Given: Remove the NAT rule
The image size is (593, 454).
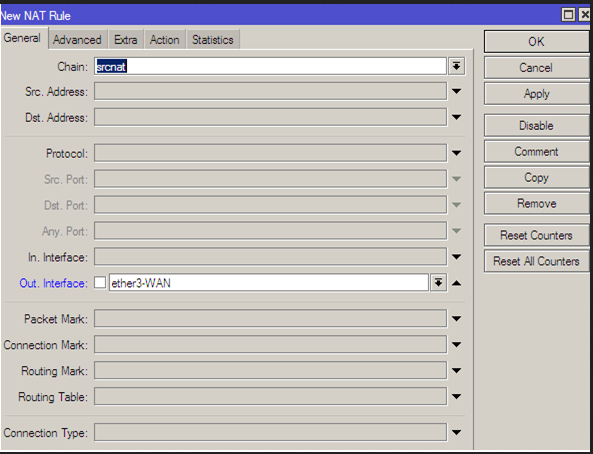Looking at the screenshot, I should coord(536,204).
